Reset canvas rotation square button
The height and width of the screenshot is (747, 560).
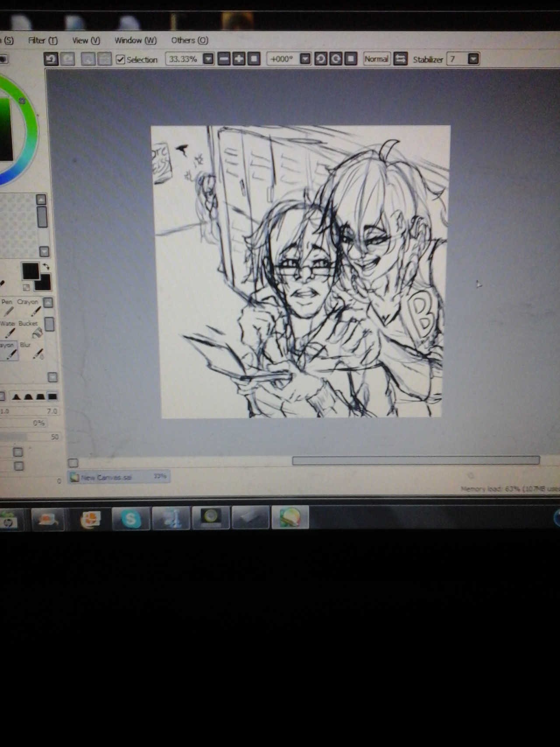tap(350, 59)
